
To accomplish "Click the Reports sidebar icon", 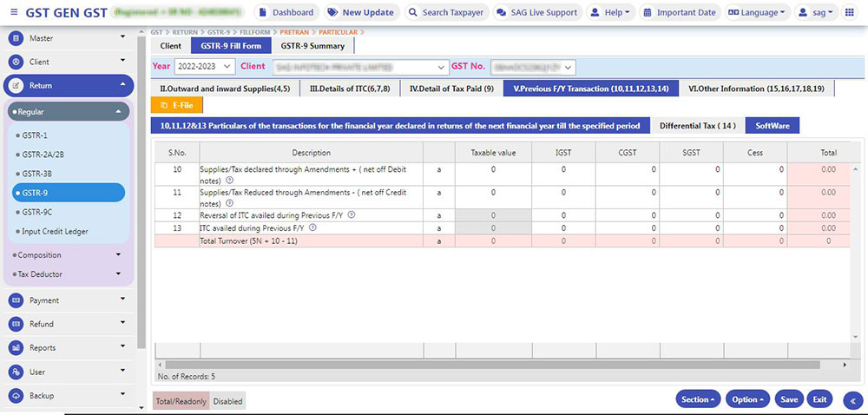I will (x=16, y=347).
